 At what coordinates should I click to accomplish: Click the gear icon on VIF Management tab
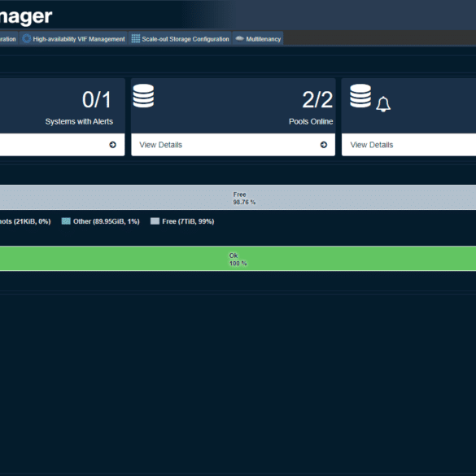[27, 39]
